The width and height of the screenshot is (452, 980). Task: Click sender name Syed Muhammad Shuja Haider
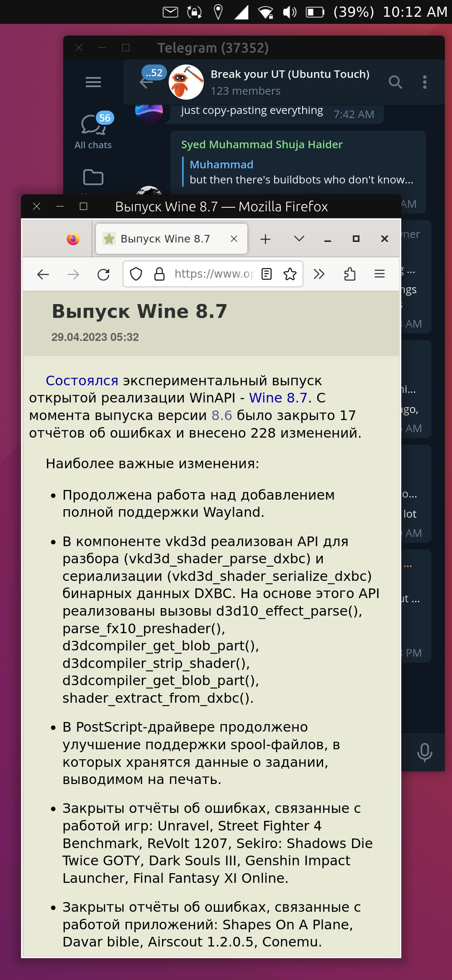[x=262, y=144]
